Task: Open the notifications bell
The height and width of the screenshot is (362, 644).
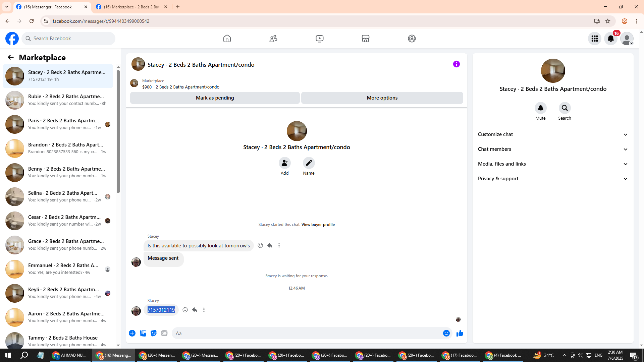Action: pos(610,39)
